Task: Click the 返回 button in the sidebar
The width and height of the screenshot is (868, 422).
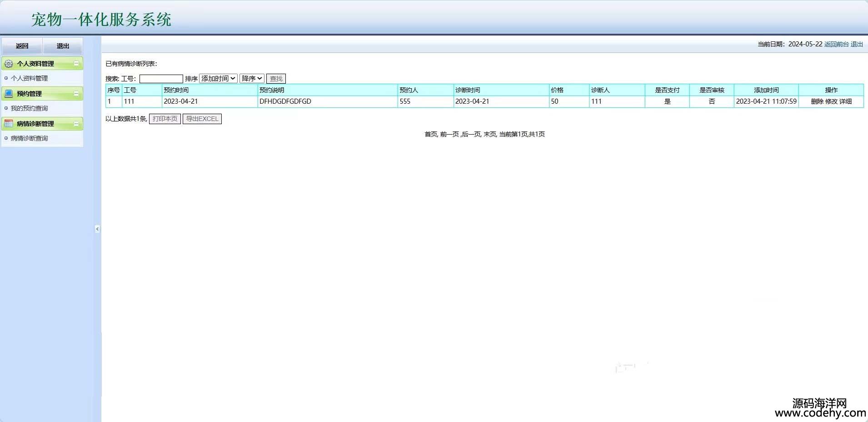Action: coord(22,46)
